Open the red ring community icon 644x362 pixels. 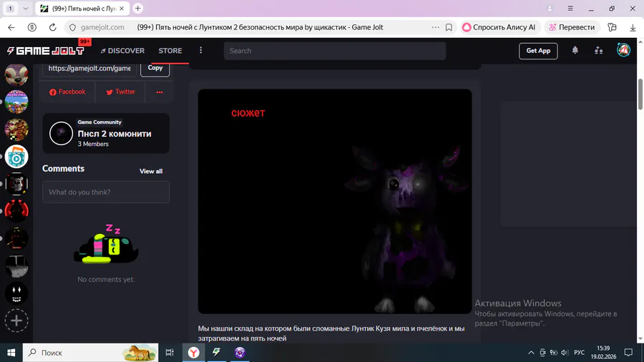16,211
